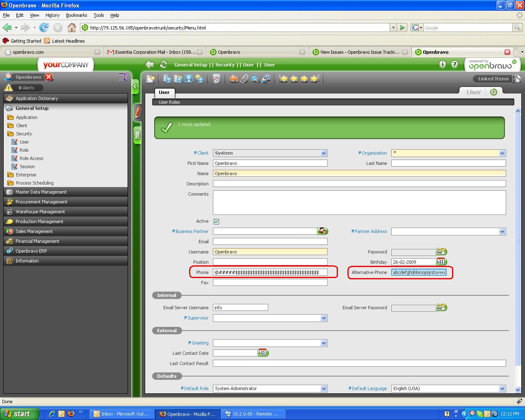The height and width of the screenshot is (420, 525).
Task: Click Save and New record icon
Action: (x=178, y=79)
